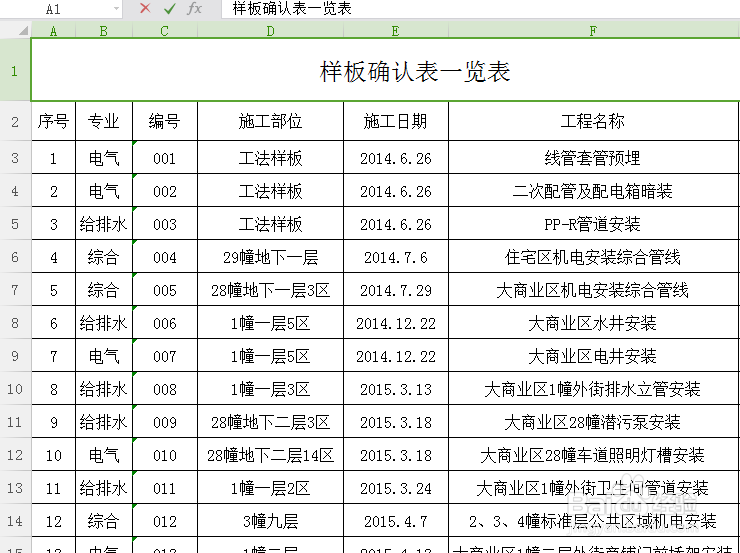Click the 工程名称 header cell
740x553 pixels.
click(593, 121)
